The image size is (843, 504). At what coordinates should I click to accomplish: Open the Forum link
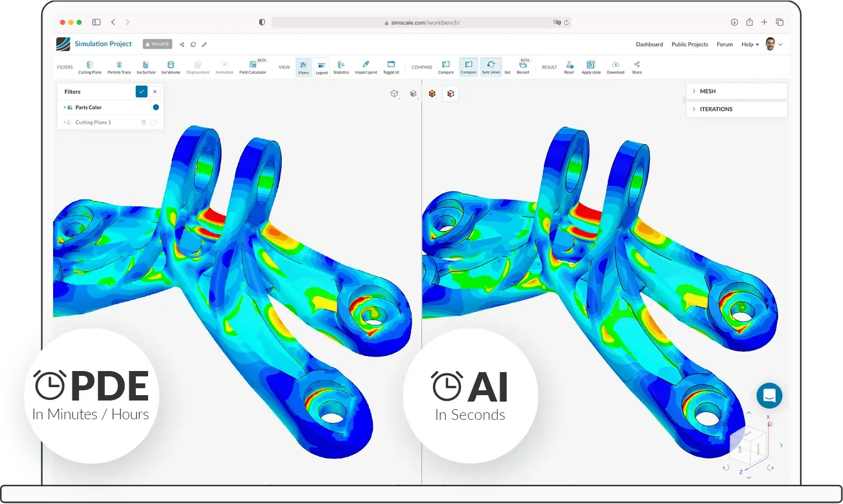pos(724,45)
